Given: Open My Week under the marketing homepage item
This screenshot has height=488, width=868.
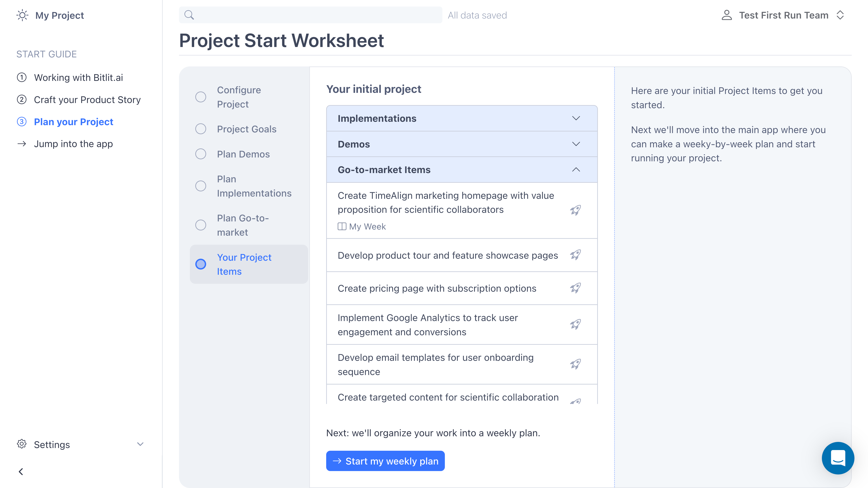Looking at the screenshot, I should point(362,226).
